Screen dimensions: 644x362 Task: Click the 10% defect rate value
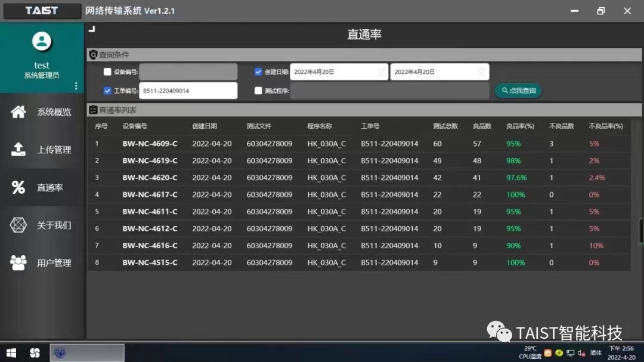[596, 245]
